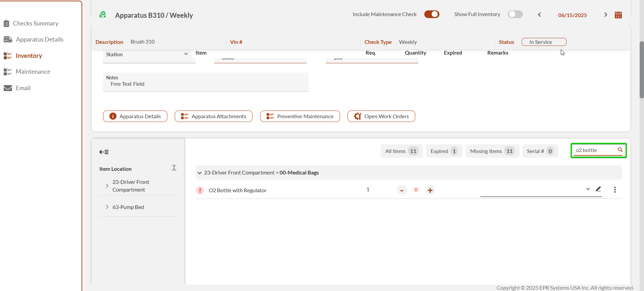Go to previous date with left arrow
This screenshot has height=291, width=644.
(x=539, y=15)
